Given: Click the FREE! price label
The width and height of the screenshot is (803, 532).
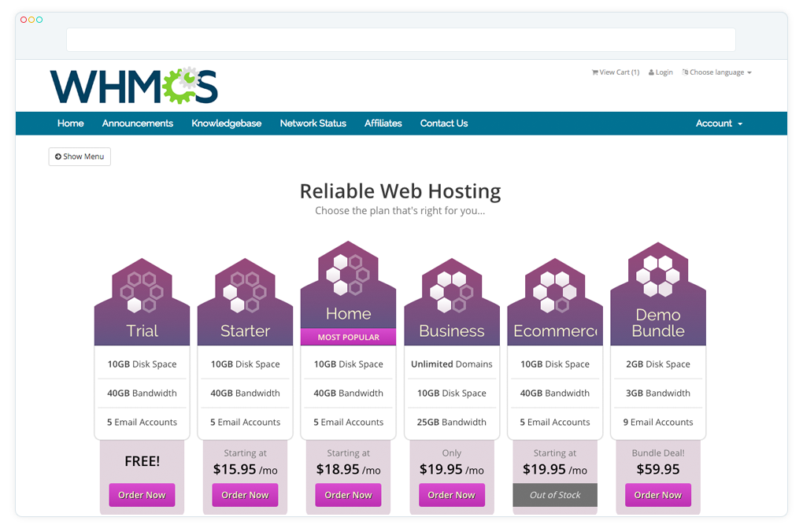Looking at the screenshot, I should coord(142,461).
